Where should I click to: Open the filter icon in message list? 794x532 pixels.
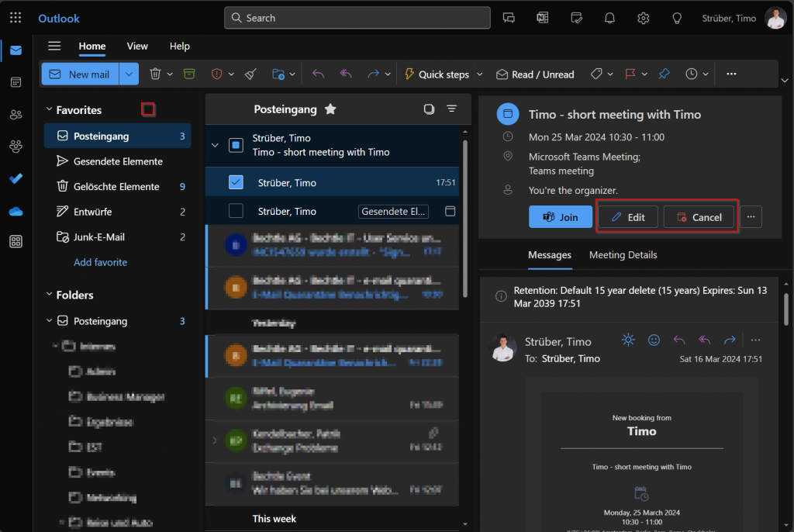click(451, 109)
